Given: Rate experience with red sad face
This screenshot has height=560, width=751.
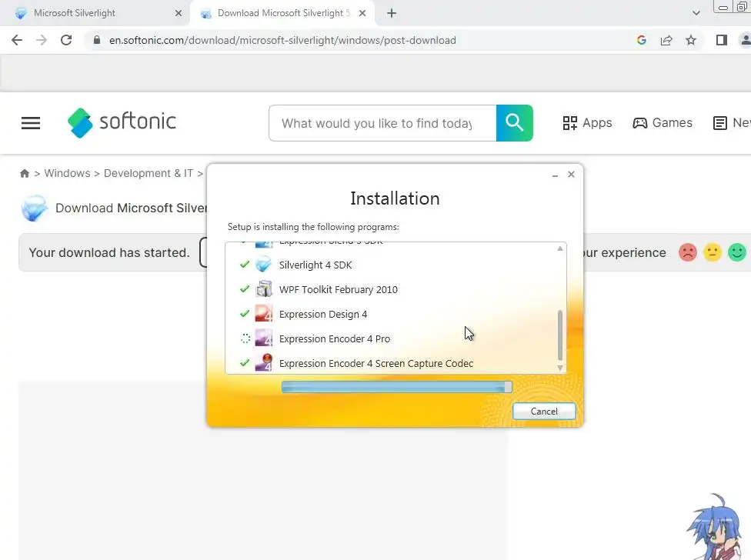Looking at the screenshot, I should click(688, 252).
